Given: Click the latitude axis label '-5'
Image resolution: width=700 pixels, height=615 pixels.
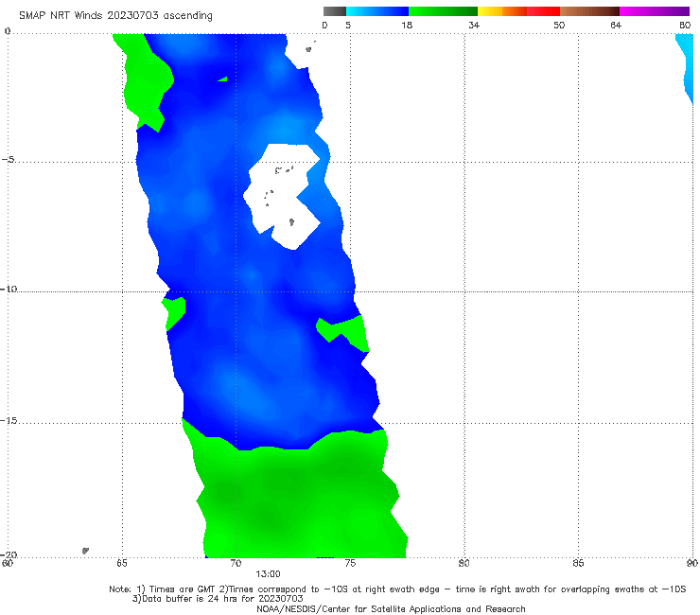Looking at the screenshot, I should 9,160.
